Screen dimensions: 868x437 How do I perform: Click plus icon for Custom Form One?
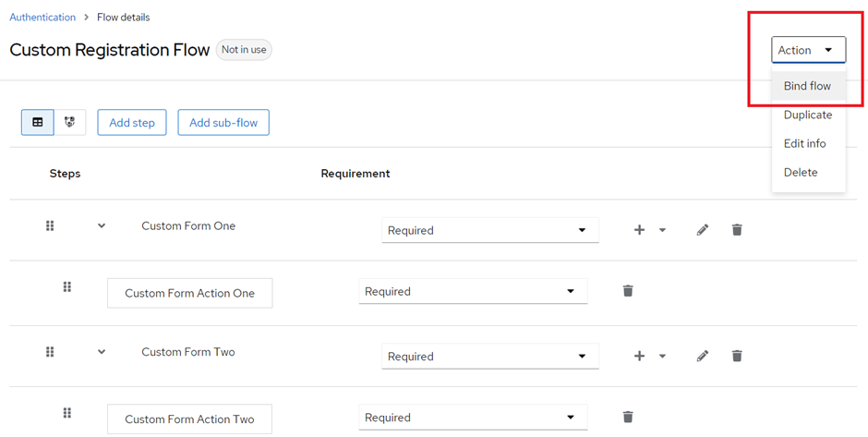tap(639, 230)
